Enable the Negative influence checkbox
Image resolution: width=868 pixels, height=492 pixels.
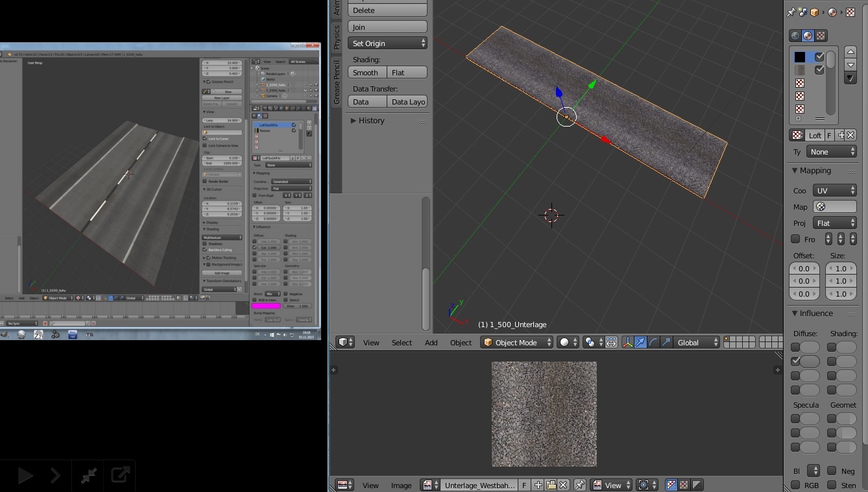click(832, 471)
